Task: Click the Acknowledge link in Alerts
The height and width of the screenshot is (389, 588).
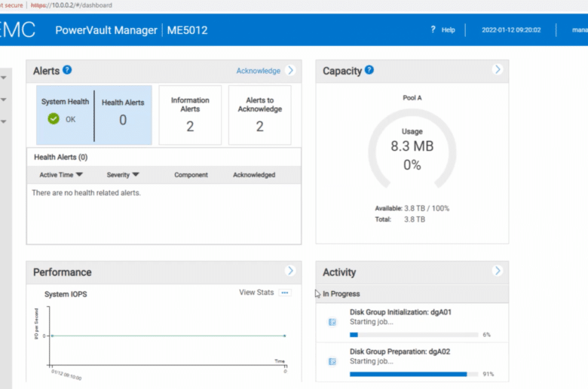Action: point(259,71)
